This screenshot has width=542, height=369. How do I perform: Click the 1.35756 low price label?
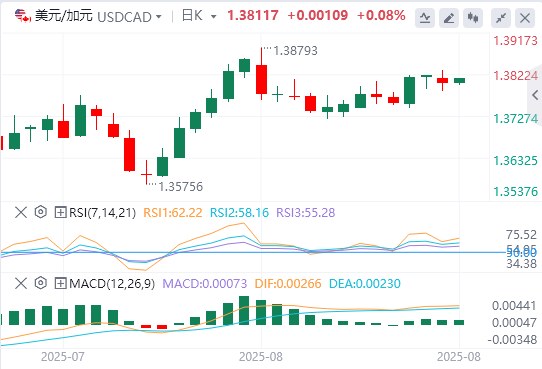[x=180, y=187]
